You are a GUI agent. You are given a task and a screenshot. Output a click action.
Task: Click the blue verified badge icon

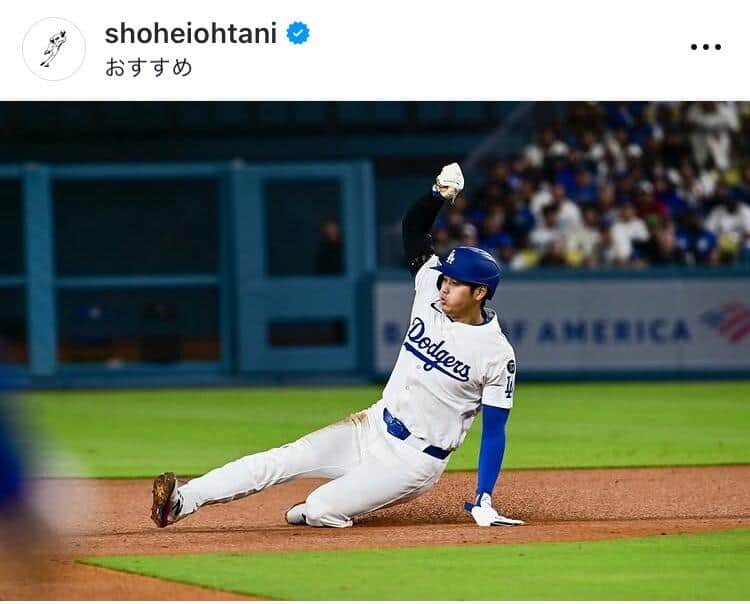click(x=298, y=33)
